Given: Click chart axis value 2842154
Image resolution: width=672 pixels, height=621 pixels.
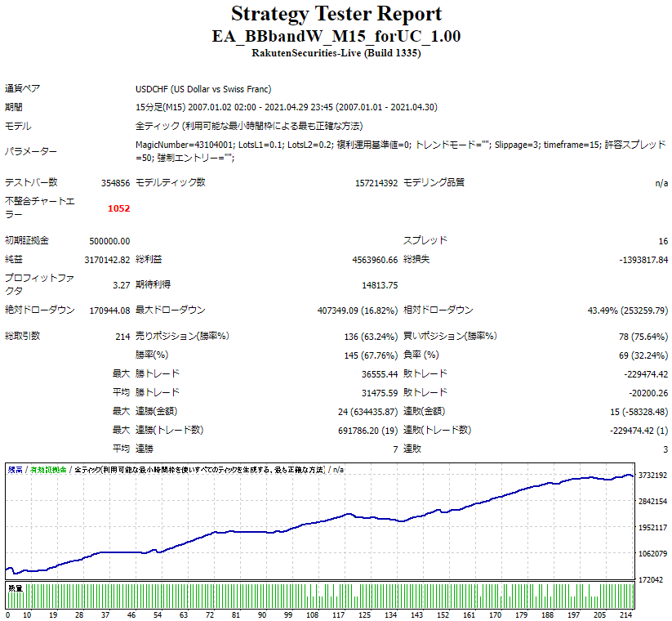Looking at the screenshot, I should pyautogui.click(x=652, y=502).
